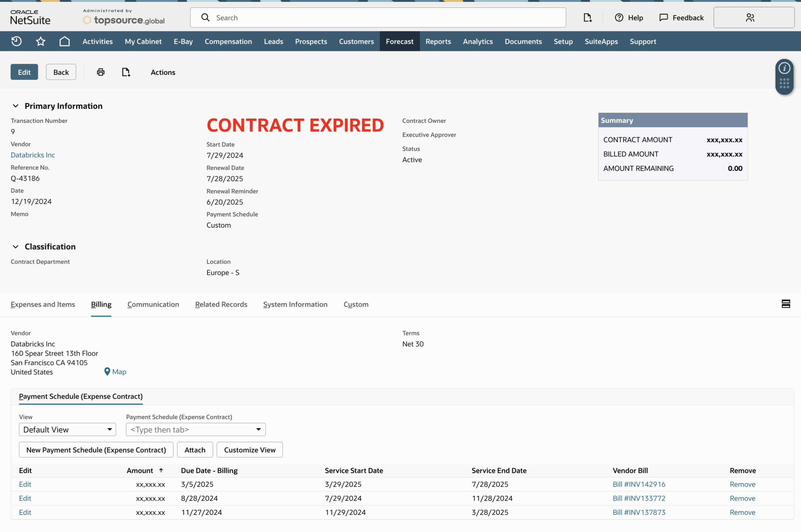The height and width of the screenshot is (532, 801).
Task: Edit the row due 3/5/2025
Action: point(25,484)
